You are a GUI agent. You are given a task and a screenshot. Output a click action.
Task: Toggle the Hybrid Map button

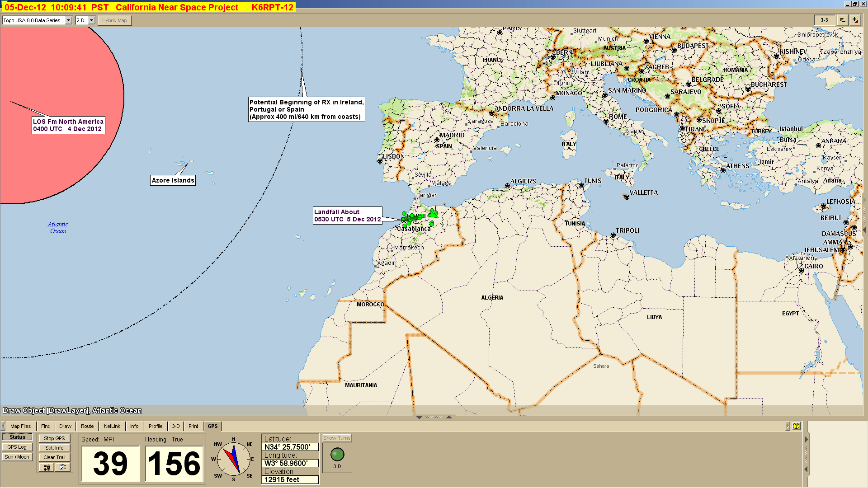(x=114, y=20)
